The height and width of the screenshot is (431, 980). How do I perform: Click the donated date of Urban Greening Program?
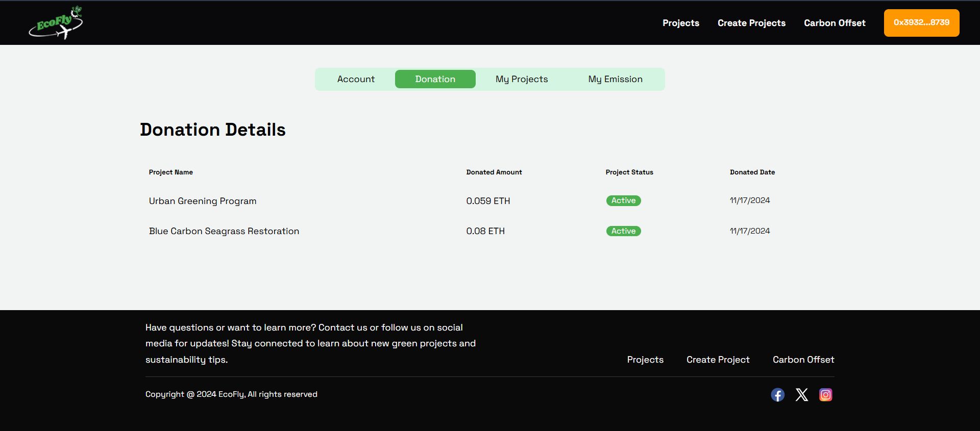750,200
